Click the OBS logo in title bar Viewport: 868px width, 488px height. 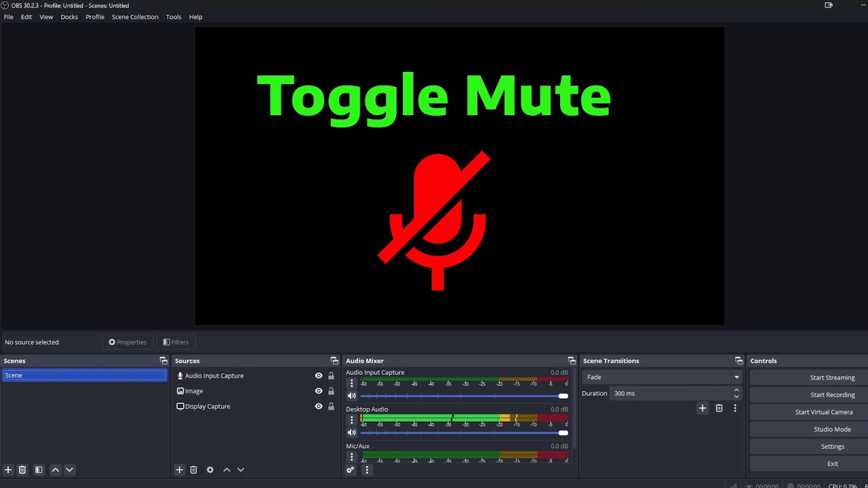5,5
